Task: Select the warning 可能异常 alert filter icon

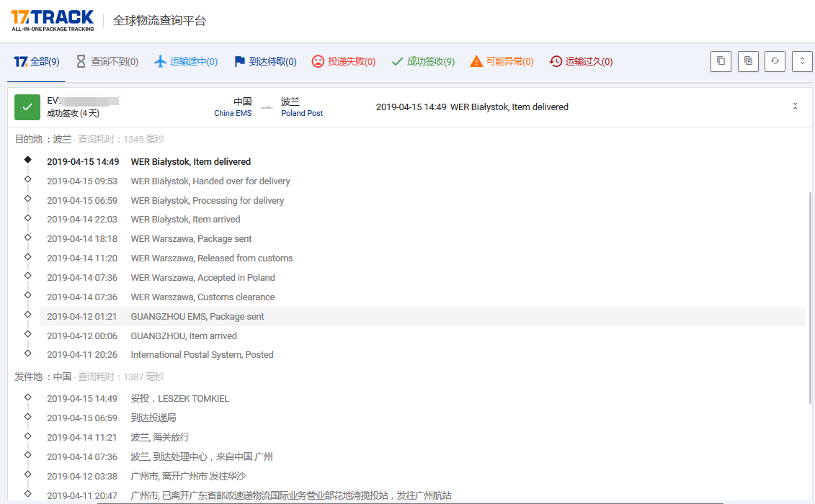Action: pyautogui.click(x=475, y=62)
